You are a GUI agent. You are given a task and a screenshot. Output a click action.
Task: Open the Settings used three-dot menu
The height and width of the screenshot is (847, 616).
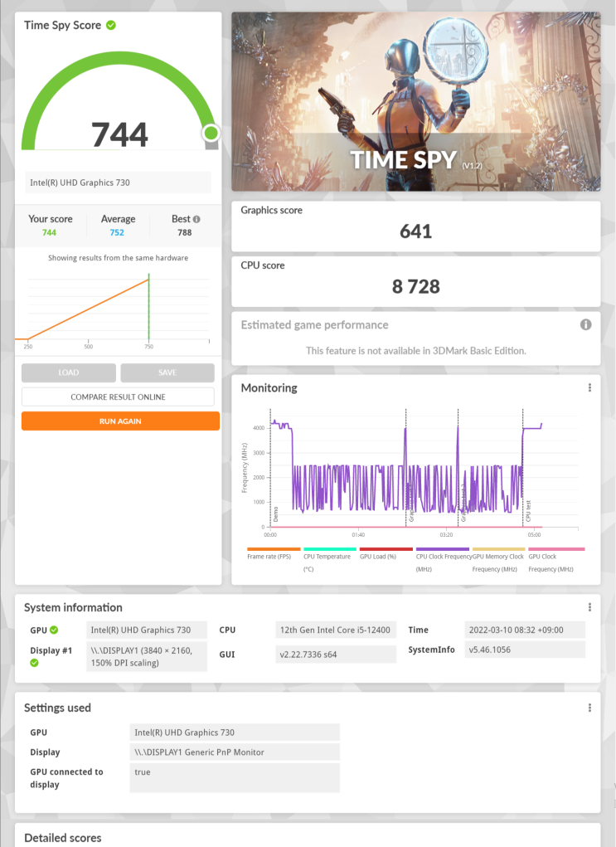(x=589, y=708)
